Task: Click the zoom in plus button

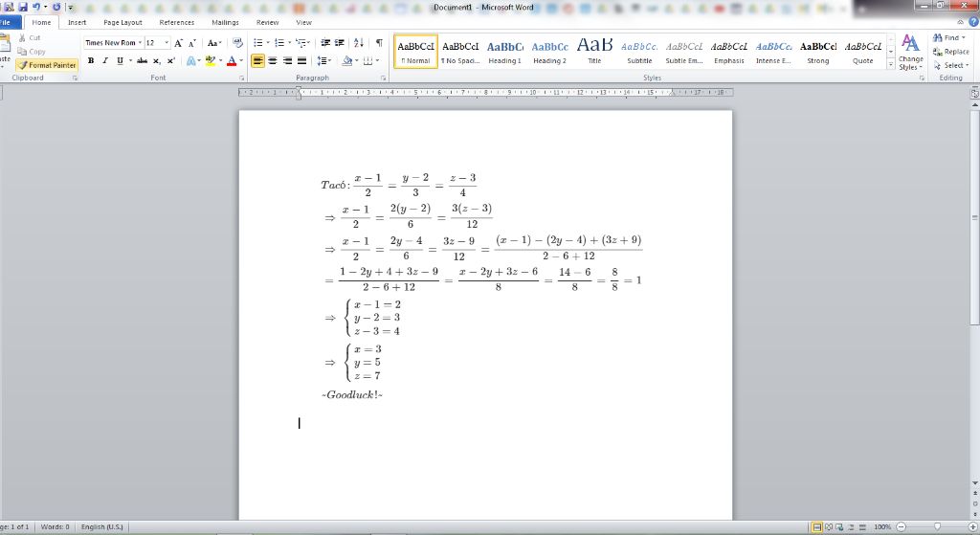Action: [x=973, y=527]
